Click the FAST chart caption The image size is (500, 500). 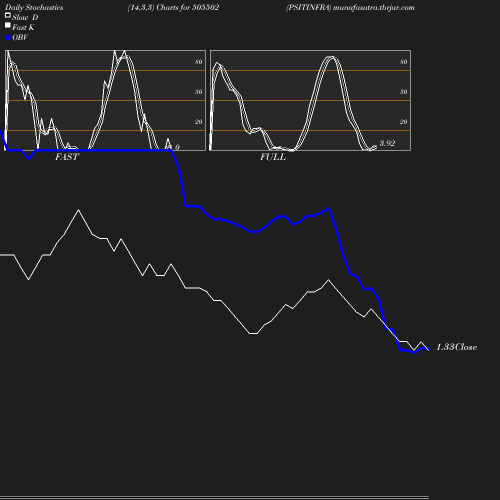(x=67, y=157)
